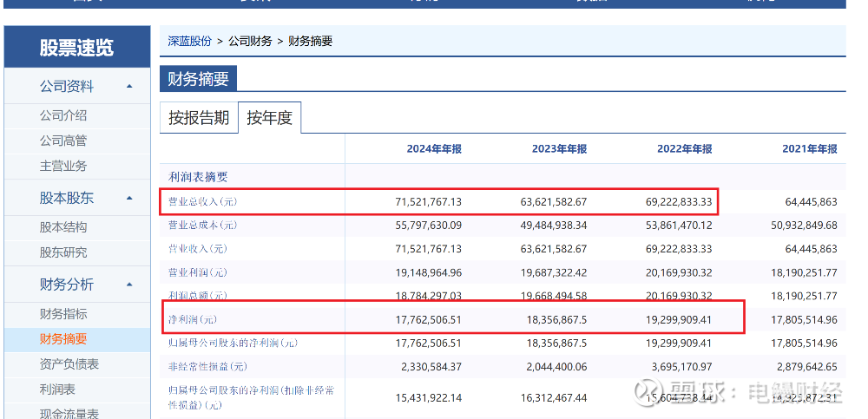Collapse the 财务分析 section arrow
Screen dimensions: 868x419
point(129,285)
